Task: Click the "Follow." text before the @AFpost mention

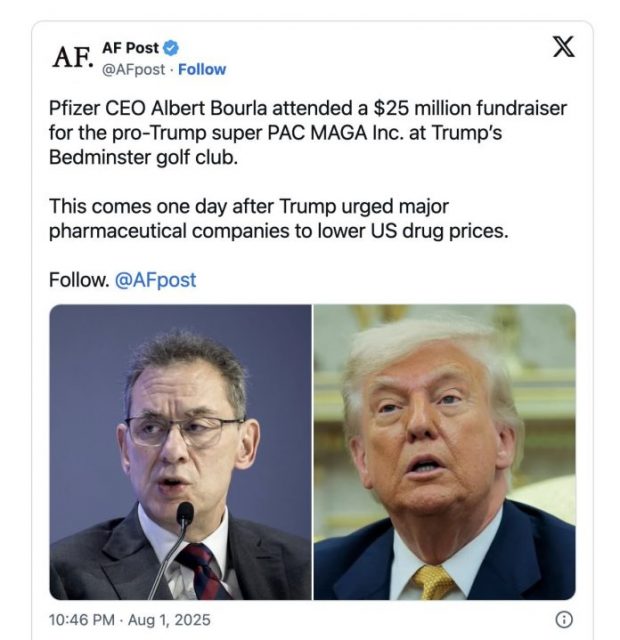Action: tap(78, 280)
